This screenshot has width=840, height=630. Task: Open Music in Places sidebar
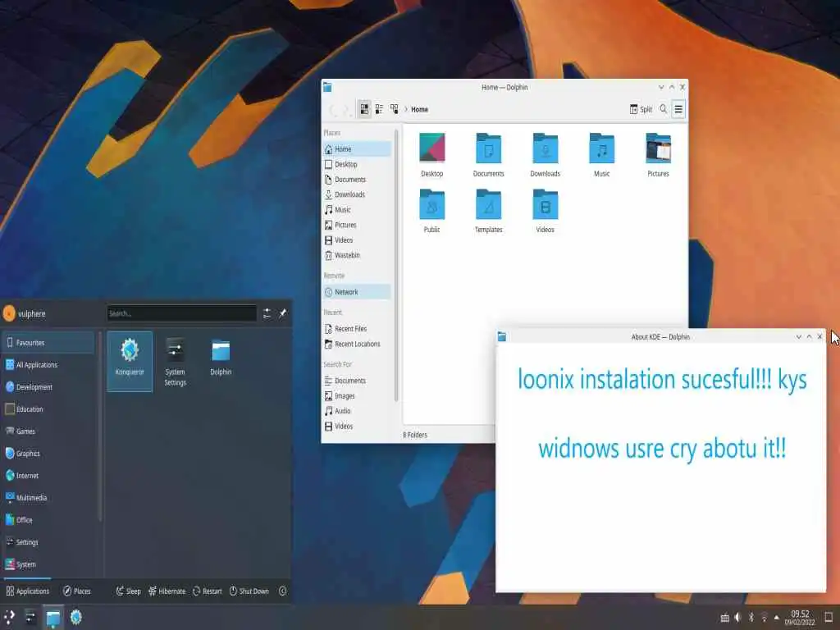358,210
